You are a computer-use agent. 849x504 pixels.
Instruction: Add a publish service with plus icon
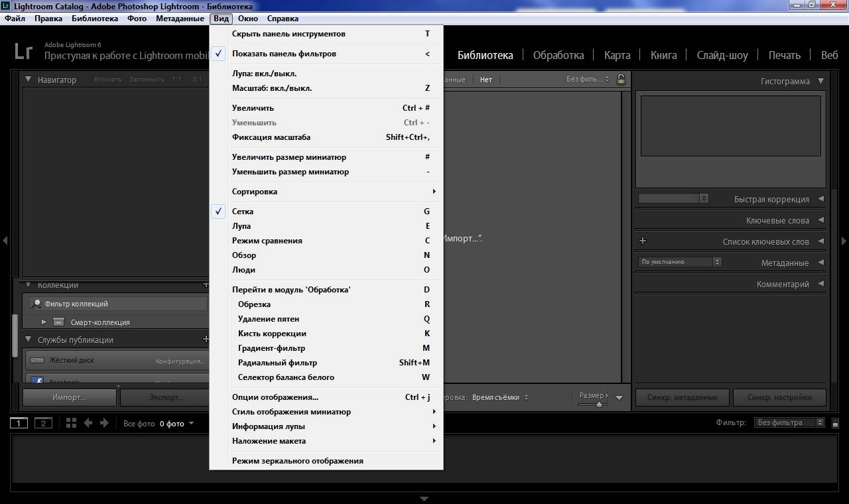[x=206, y=340]
